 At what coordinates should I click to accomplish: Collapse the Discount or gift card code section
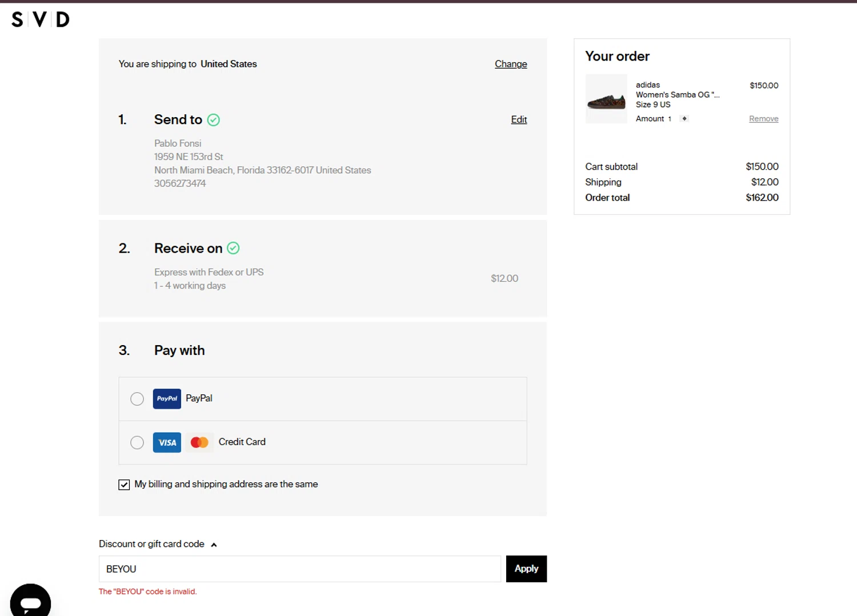(158, 544)
